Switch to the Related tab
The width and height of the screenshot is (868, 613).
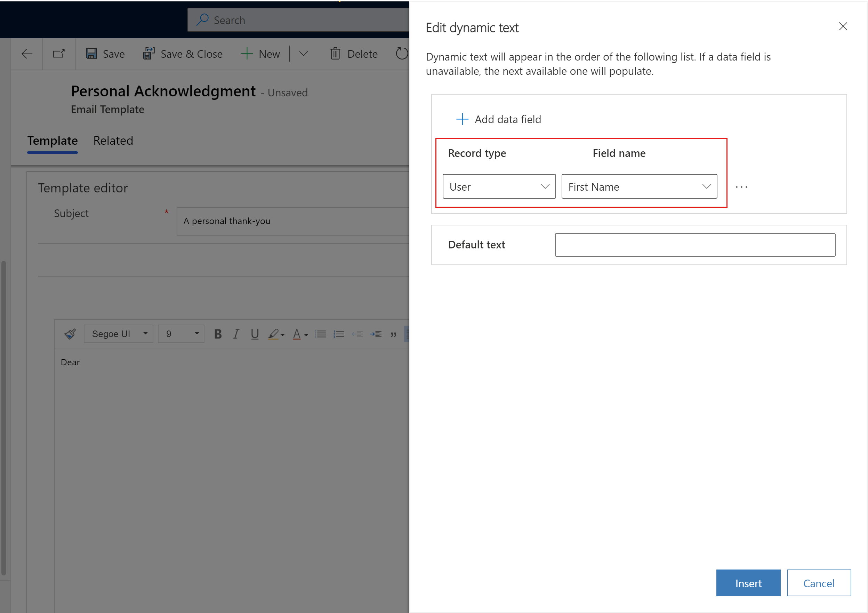click(x=113, y=140)
